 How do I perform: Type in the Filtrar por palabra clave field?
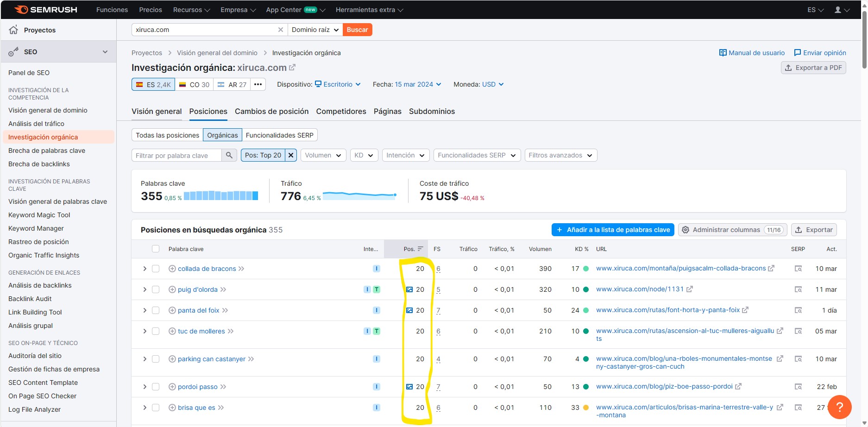(176, 155)
